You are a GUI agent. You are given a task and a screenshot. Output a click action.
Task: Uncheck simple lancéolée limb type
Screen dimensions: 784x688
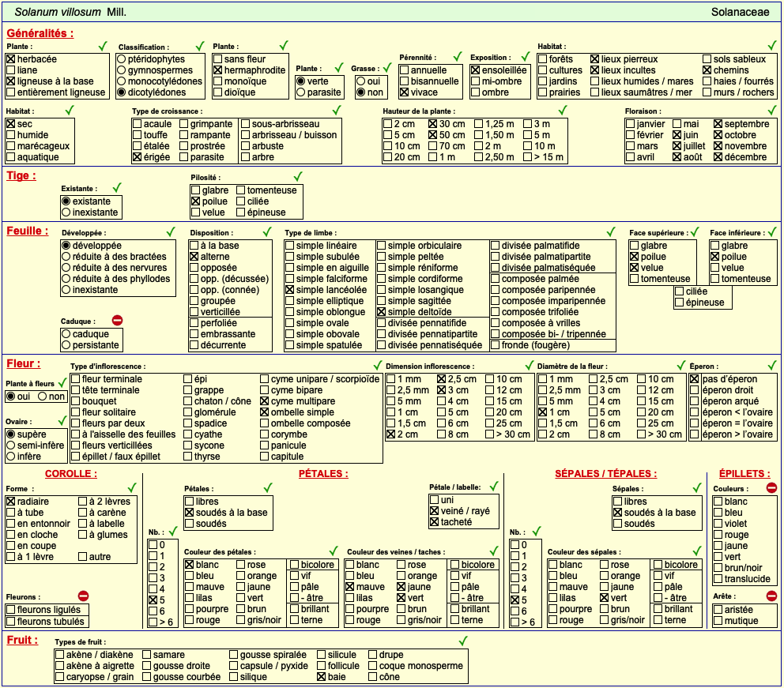tap(289, 290)
